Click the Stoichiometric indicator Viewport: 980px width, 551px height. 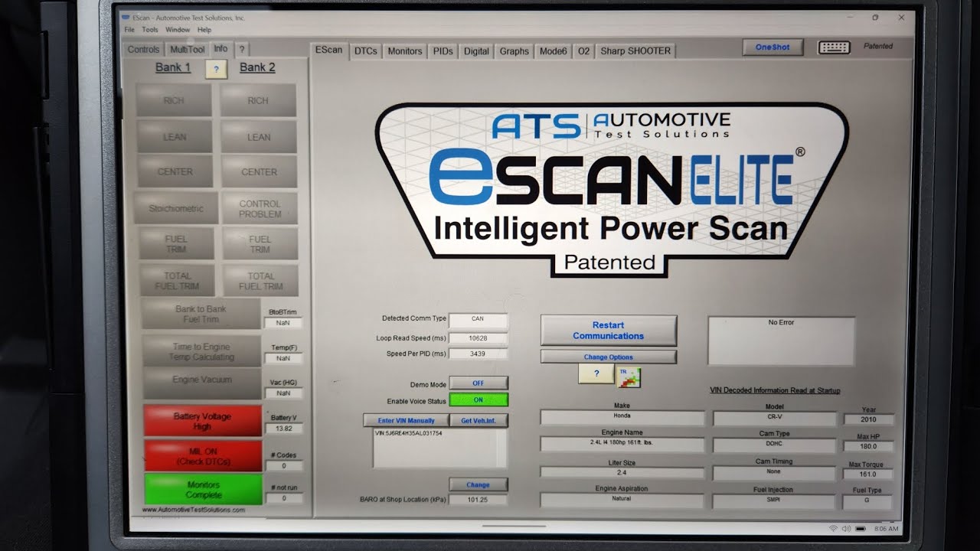click(176, 208)
